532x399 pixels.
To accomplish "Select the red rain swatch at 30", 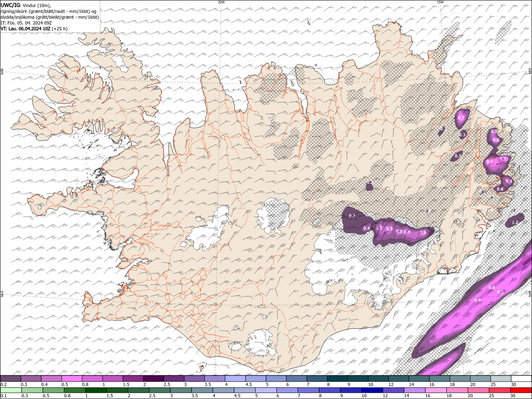I will tap(521, 390).
